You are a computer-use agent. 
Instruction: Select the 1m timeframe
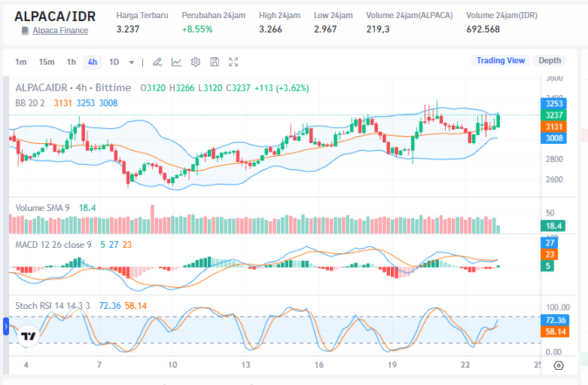[x=20, y=62]
